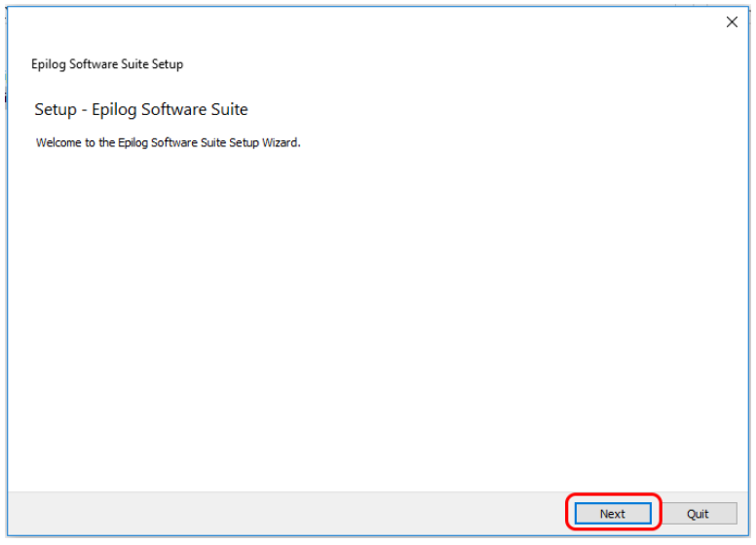
Task: Quit the setup wizard
Action: coord(698,513)
